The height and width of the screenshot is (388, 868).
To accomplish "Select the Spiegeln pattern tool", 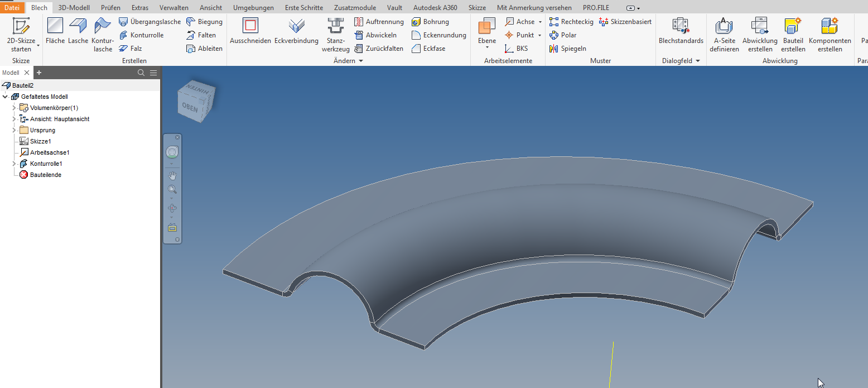I will [x=567, y=48].
